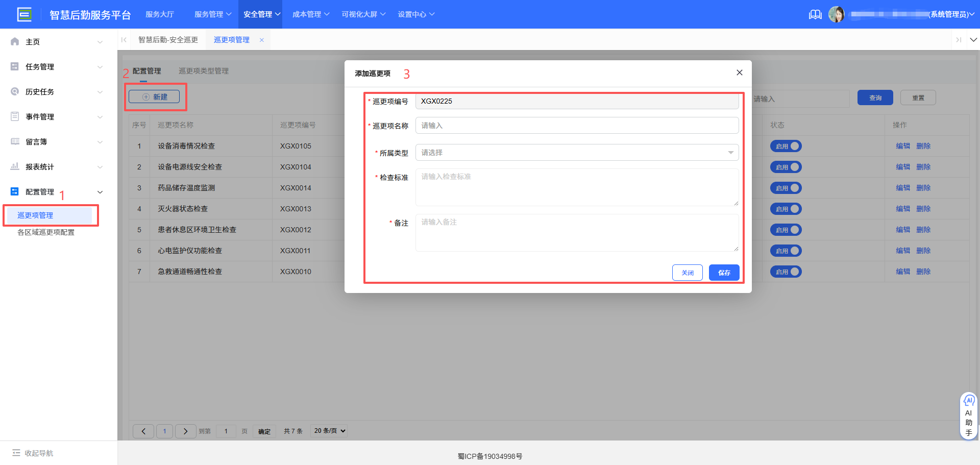Disable 启用 toggle for 设备消毒情况检查

[x=786, y=146]
